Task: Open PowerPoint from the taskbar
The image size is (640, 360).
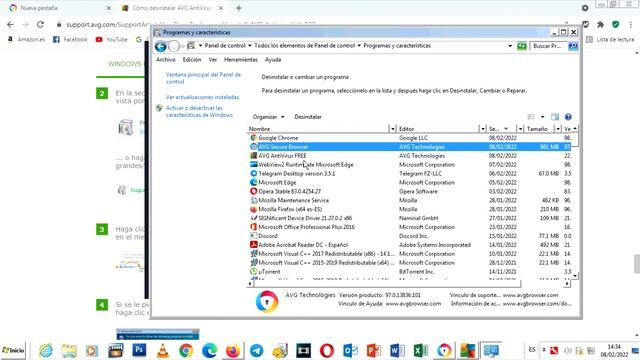Action: 373,351
